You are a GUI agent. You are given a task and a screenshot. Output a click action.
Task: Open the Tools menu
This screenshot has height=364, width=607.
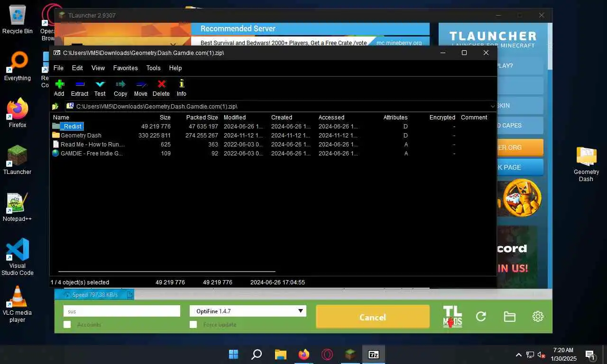[x=153, y=68]
